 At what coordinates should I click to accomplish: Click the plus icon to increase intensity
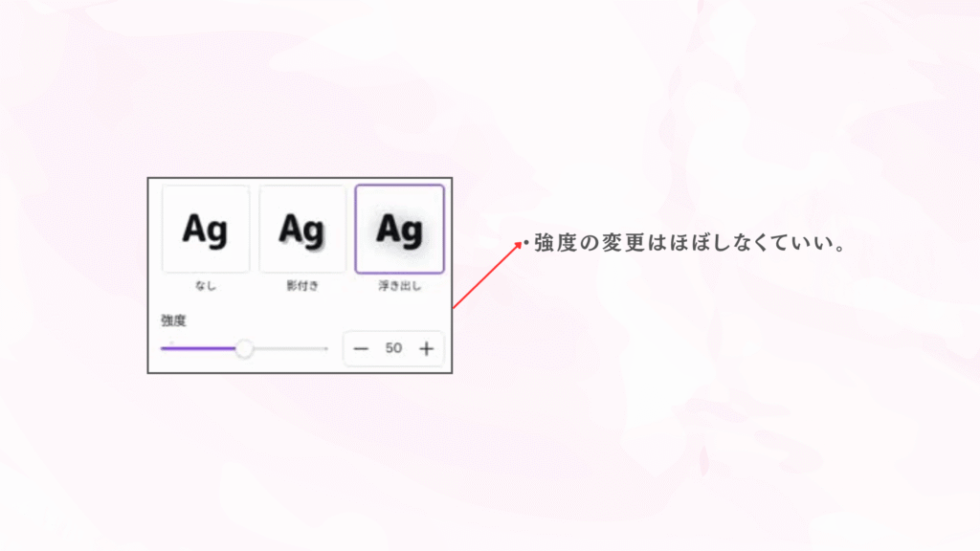click(x=426, y=349)
